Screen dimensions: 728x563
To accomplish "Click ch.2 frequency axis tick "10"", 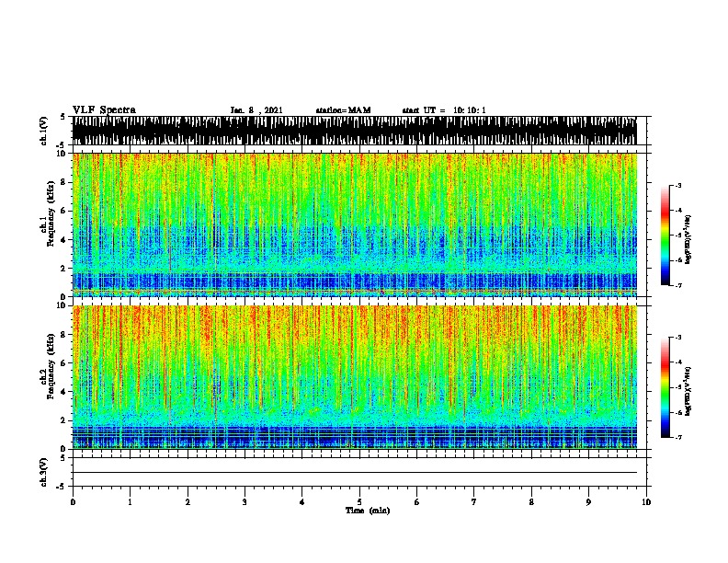I will click(x=63, y=305).
